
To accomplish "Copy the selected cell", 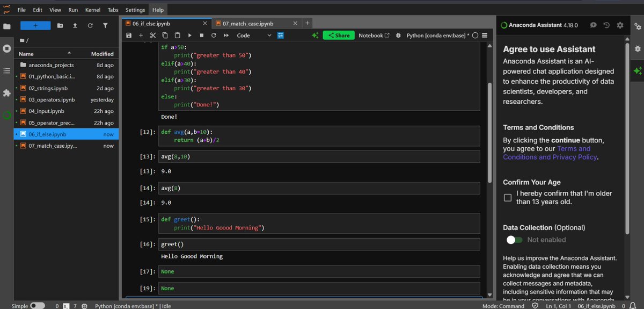I will point(164,35).
